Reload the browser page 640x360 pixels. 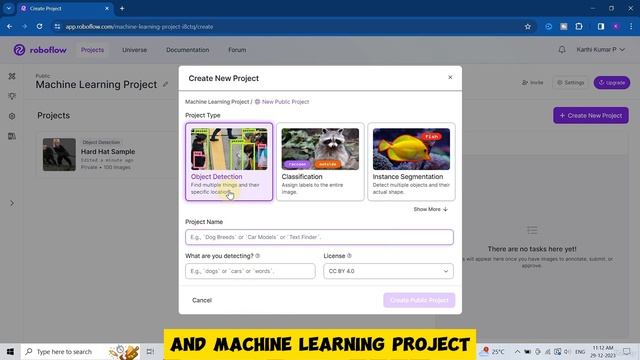(x=39, y=27)
